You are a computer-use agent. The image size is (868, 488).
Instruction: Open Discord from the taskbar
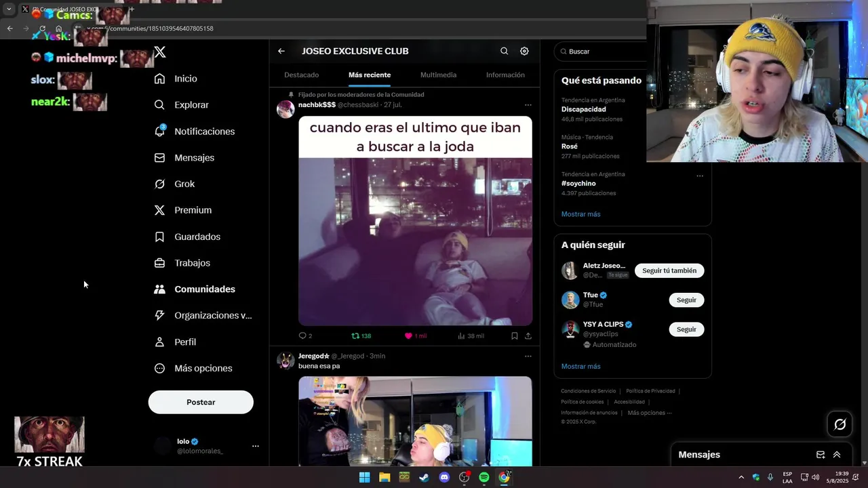(x=444, y=477)
